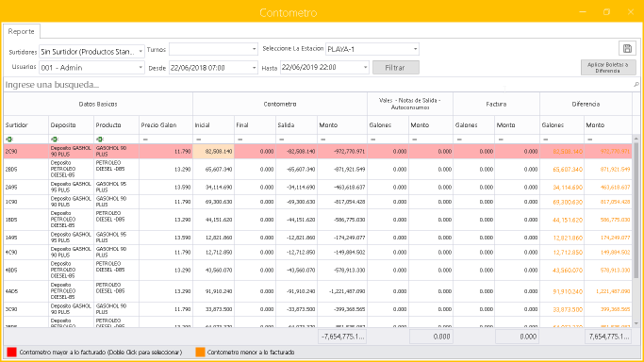The image size is (644, 362).
Task: Click Aplicar Boletas a Diferencia button
Action: point(608,68)
